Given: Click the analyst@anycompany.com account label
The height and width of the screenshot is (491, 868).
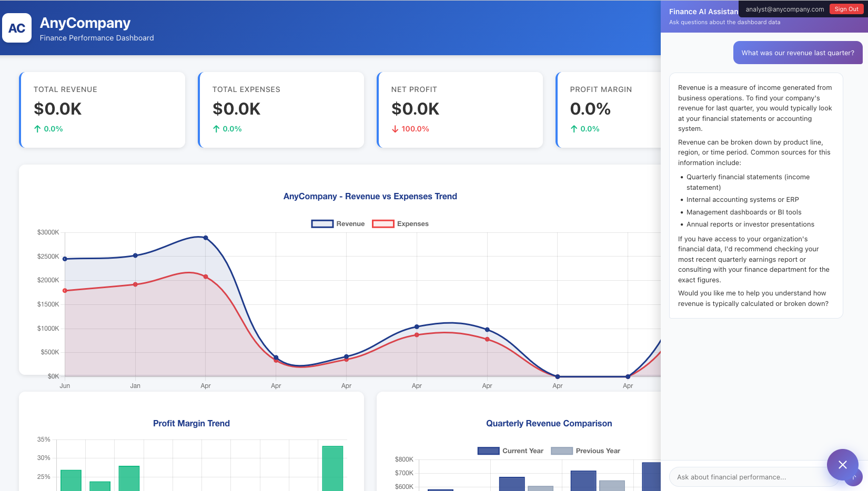Looking at the screenshot, I should coord(785,9).
